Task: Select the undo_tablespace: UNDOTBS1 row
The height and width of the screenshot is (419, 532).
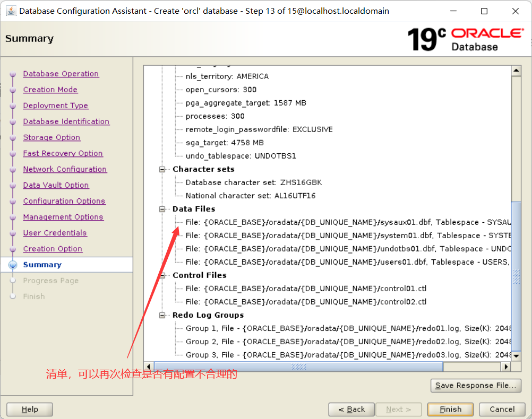Action: pyautogui.click(x=241, y=156)
